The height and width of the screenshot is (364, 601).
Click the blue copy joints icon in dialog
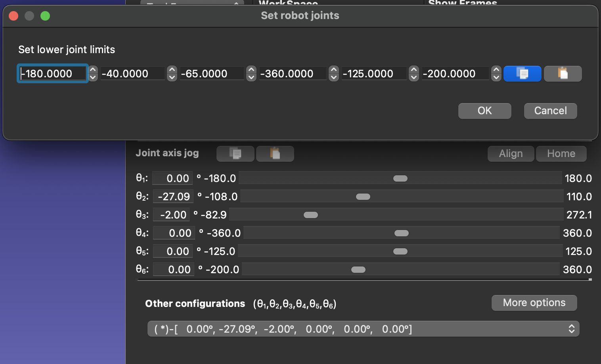(x=522, y=74)
